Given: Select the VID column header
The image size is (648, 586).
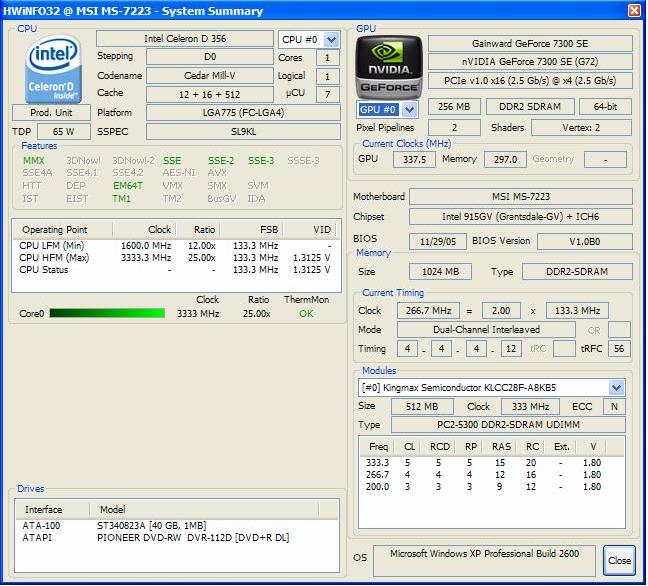Looking at the screenshot, I should click(310, 230).
